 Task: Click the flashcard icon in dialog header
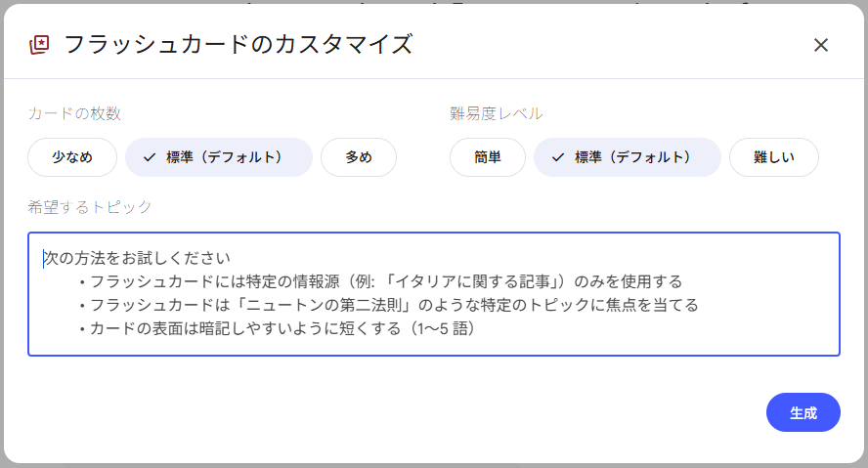pos(39,45)
